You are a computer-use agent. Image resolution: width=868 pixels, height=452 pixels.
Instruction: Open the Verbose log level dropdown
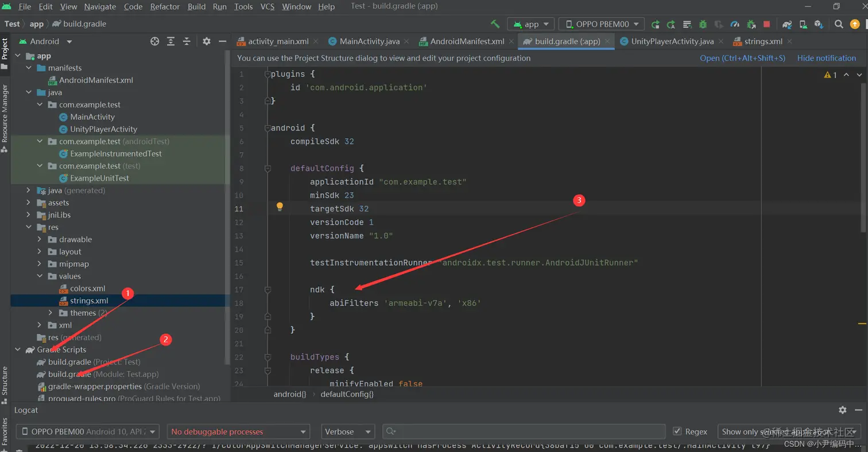click(347, 431)
